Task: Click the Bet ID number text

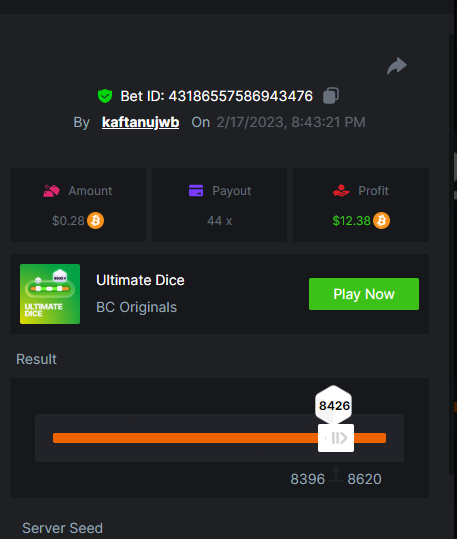Action: 241,96
